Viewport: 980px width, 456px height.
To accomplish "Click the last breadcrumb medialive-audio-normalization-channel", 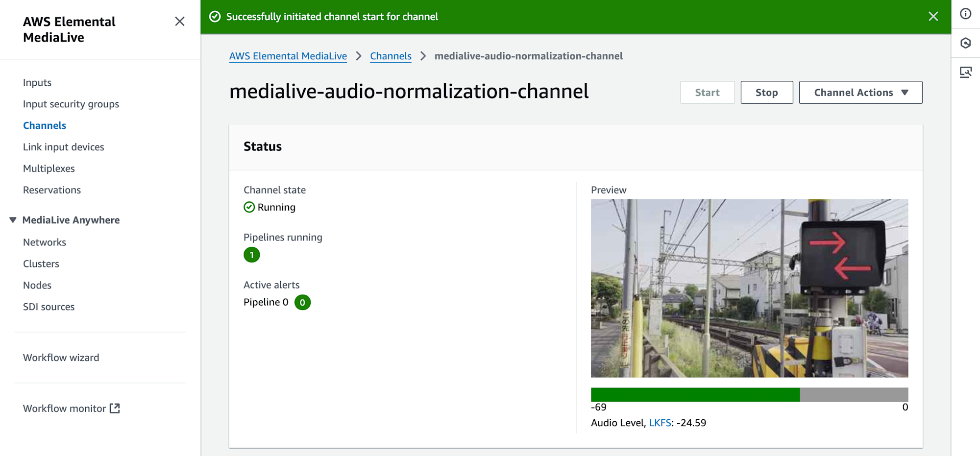I will [x=529, y=56].
